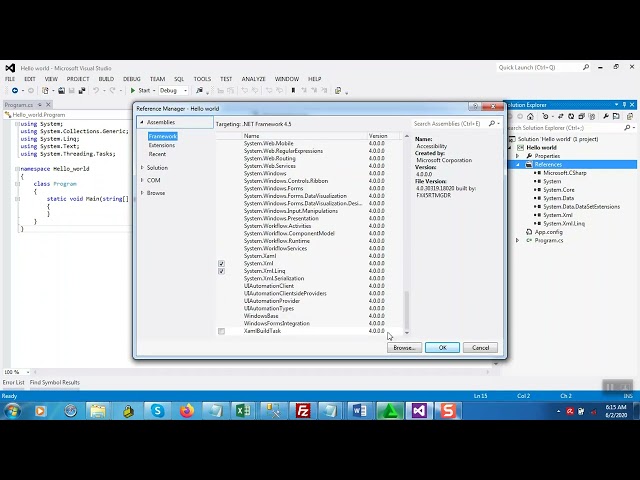Click the Open File toolbar icon
The height and width of the screenshot is (480, 640).
click(61, 91)
